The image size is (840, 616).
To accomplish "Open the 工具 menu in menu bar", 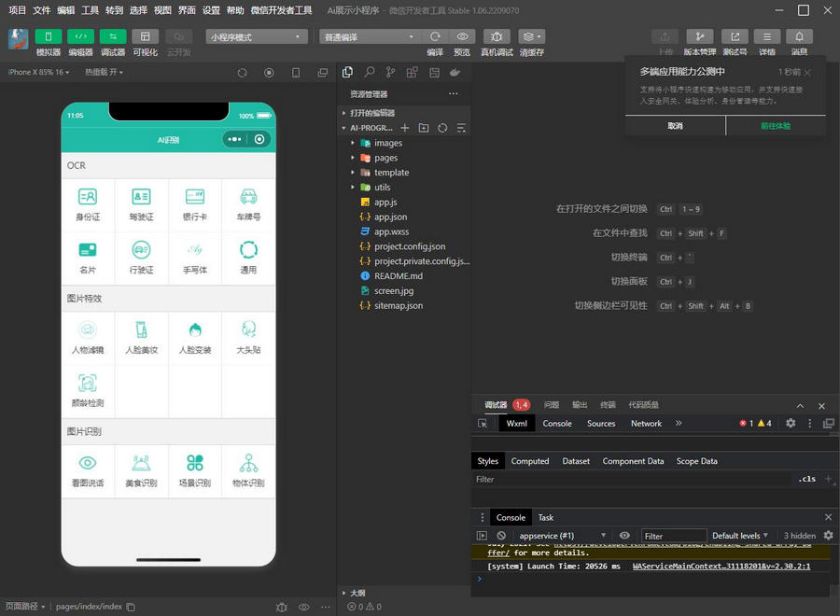I will click(90, 10).
